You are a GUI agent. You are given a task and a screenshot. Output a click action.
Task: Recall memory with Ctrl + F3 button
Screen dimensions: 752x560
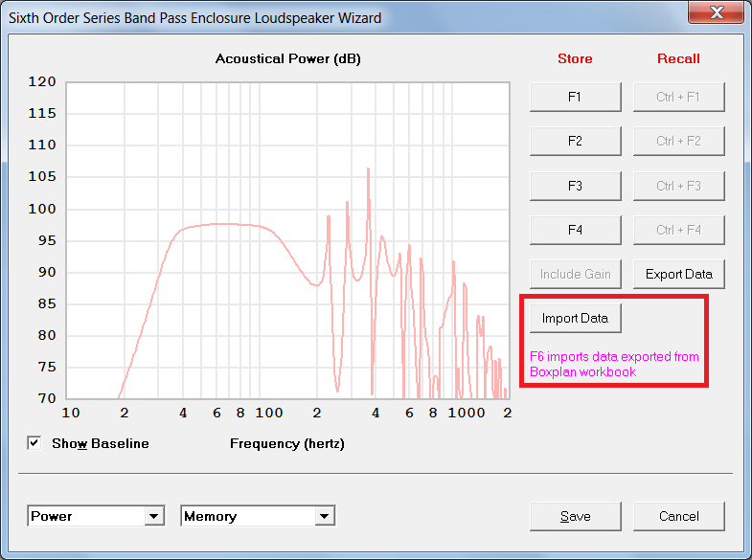click(x=678, y=186)
